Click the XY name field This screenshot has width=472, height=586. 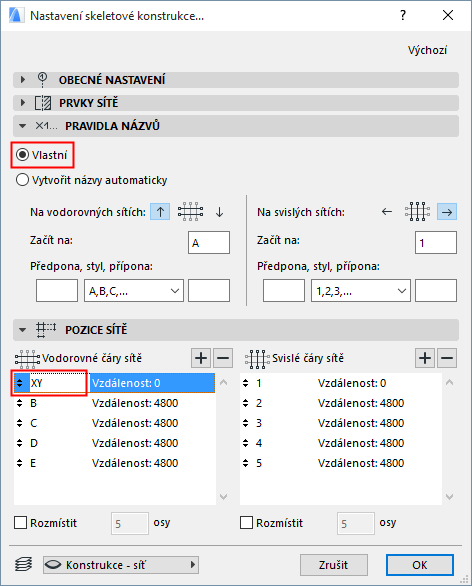point(57,383)
